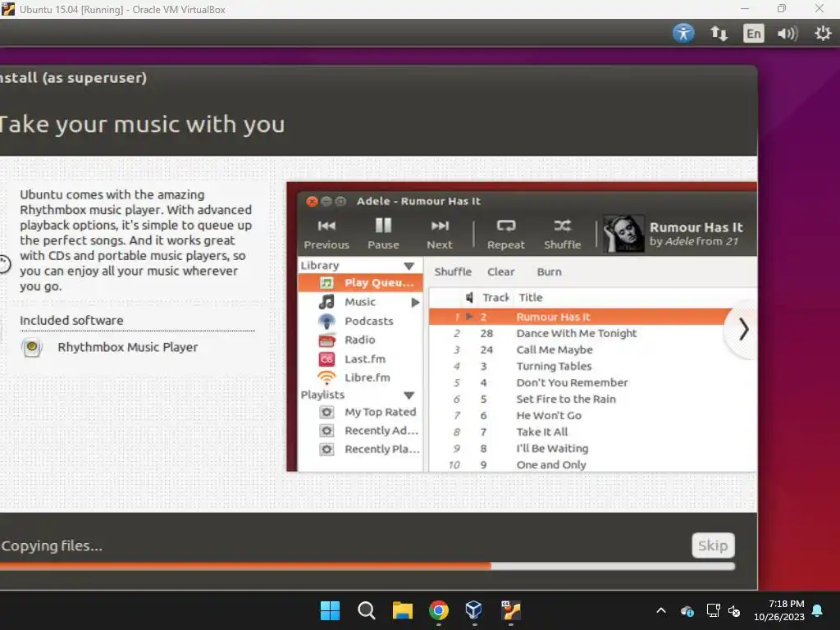
Task: Open the network indicator icon
Action: coord(719,34)
